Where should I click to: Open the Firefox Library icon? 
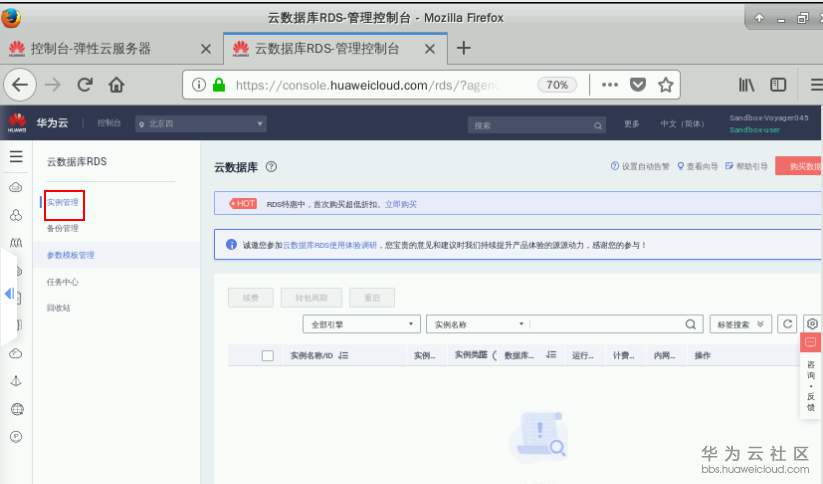pyautogui.click(x=746, y=85)
